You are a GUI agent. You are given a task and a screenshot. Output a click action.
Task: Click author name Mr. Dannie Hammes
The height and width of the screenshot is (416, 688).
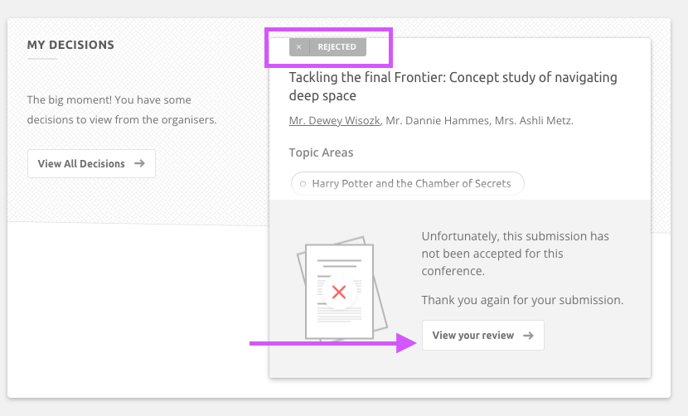437,121
